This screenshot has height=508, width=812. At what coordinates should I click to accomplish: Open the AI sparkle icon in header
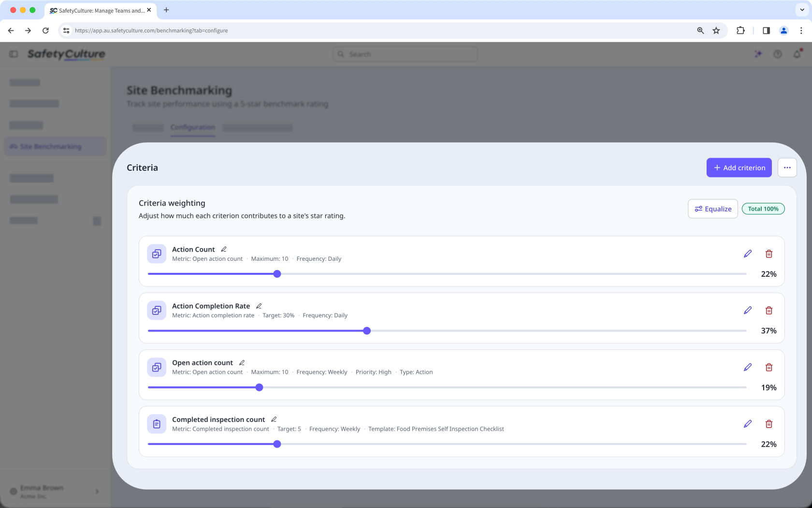[758, 54]
